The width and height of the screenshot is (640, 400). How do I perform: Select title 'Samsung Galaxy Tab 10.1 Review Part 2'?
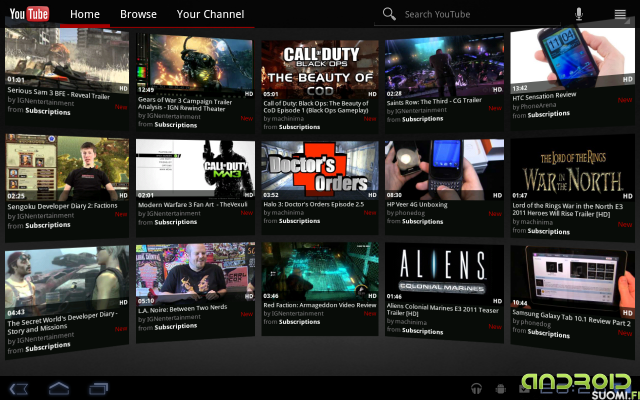pyautogui.click(x=571, y=318)
